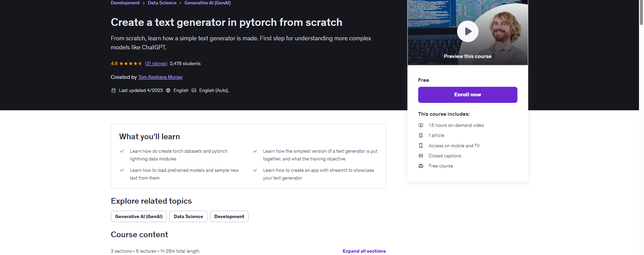Click the Free course text
Screen dimensions: 644x255
[441, 166]
